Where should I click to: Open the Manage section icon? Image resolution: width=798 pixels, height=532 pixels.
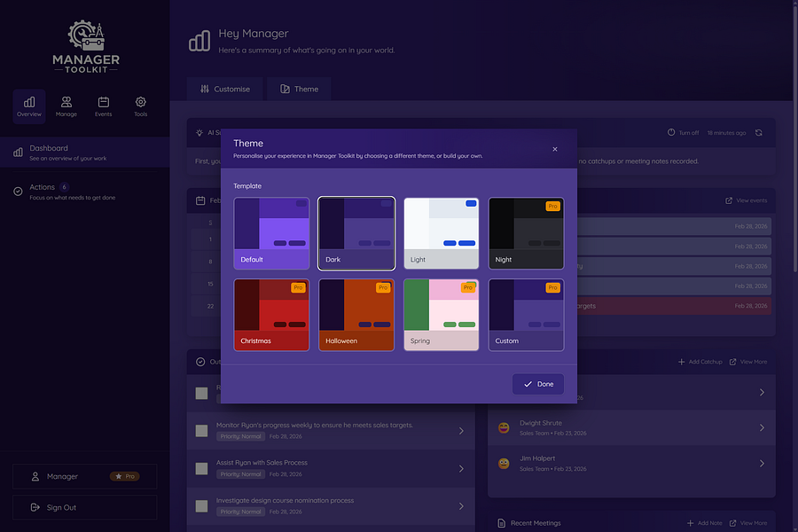[66, 102]
